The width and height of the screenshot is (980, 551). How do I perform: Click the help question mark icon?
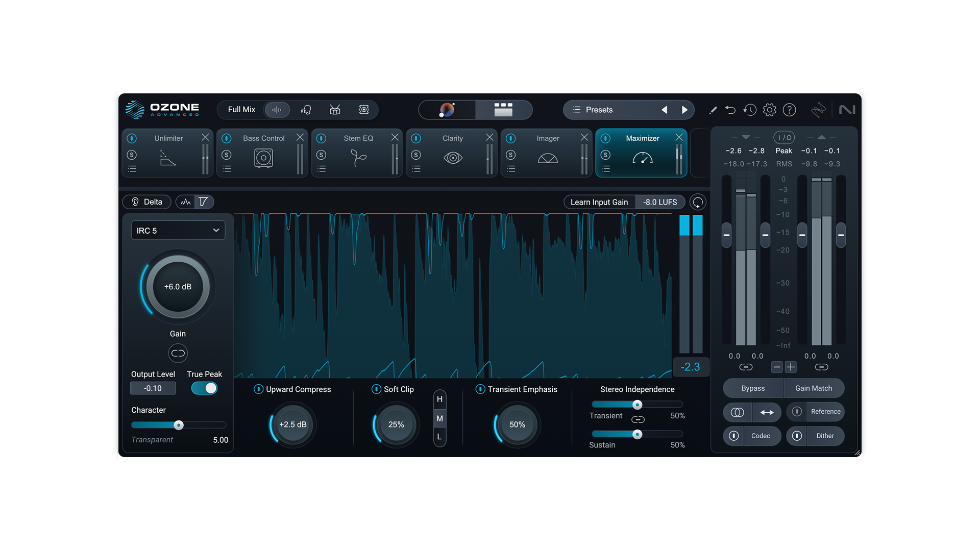pyautogui.click(x=789, y=110)
